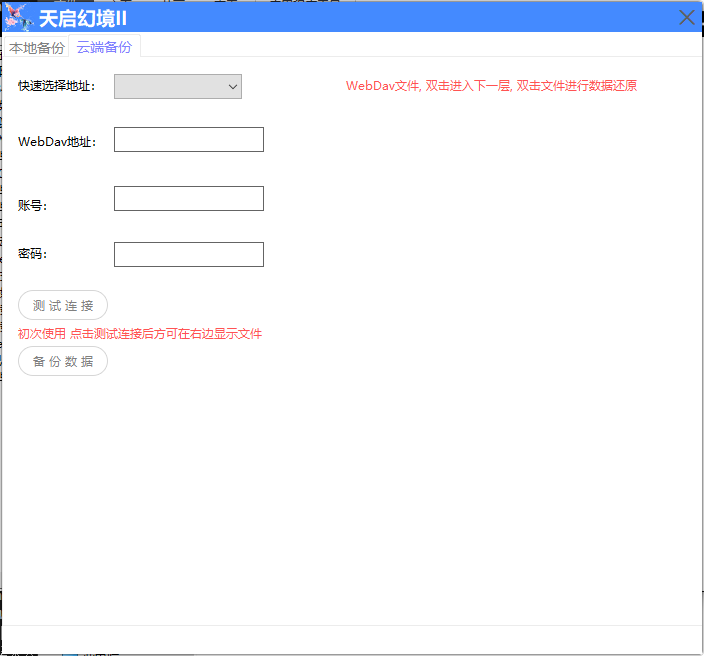The height and width of the screenshot is (656, 704).
Task: Click the 账号 label
Action: coord(32,206)
